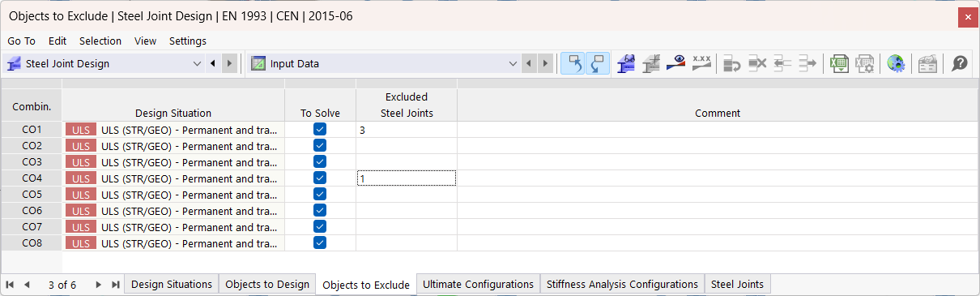Export table to Excel icon
Screen dimensions: 980x296
coord(840,63)
